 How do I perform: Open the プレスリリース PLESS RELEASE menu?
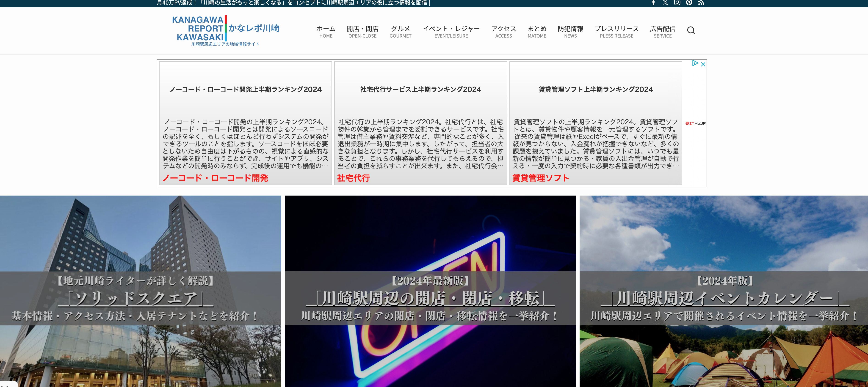[x=617, y=32]
